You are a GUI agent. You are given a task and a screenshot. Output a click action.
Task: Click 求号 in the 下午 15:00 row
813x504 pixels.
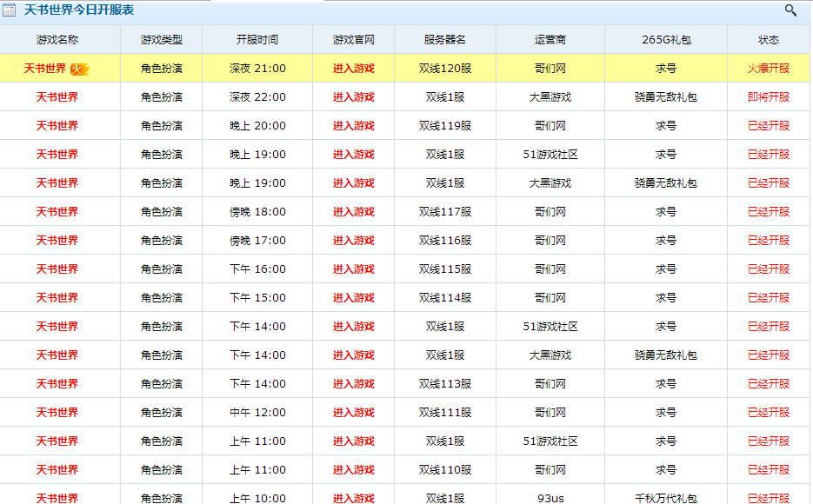[666, 298]
